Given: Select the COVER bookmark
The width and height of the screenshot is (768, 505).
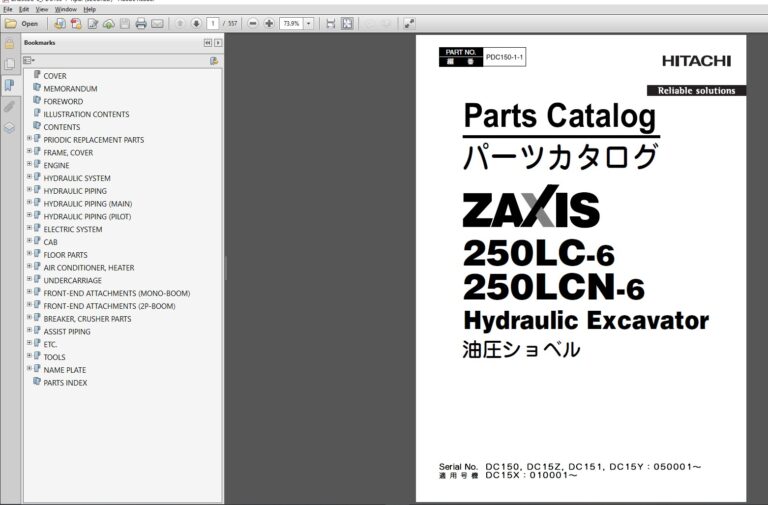Looking at the screenshot, I should click(55, 76).
